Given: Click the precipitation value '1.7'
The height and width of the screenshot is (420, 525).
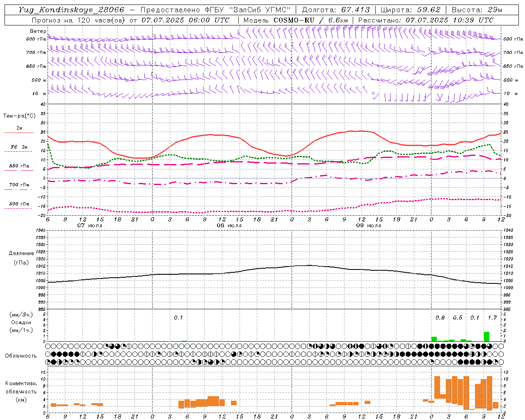Looking at the screenshot, I should [492, 318].
